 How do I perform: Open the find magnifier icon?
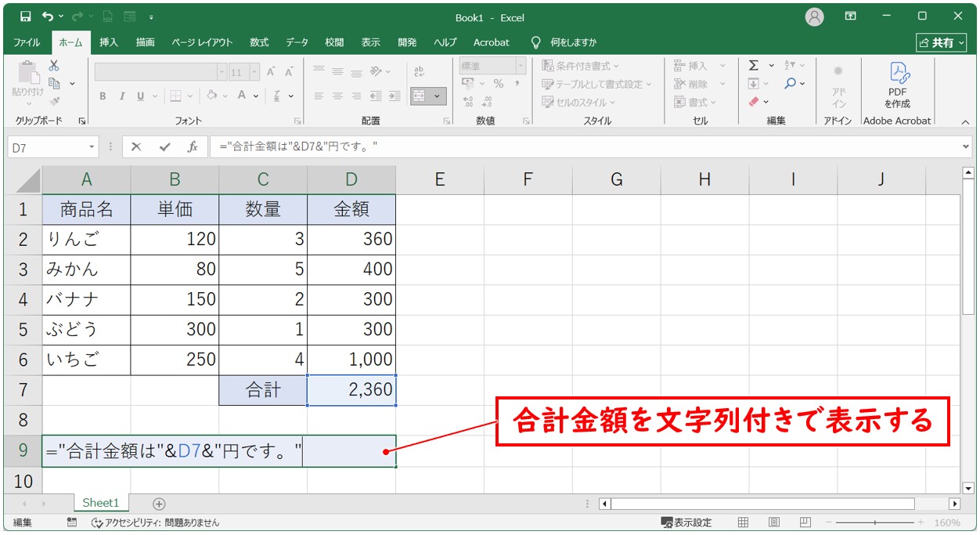click(791, 82)
